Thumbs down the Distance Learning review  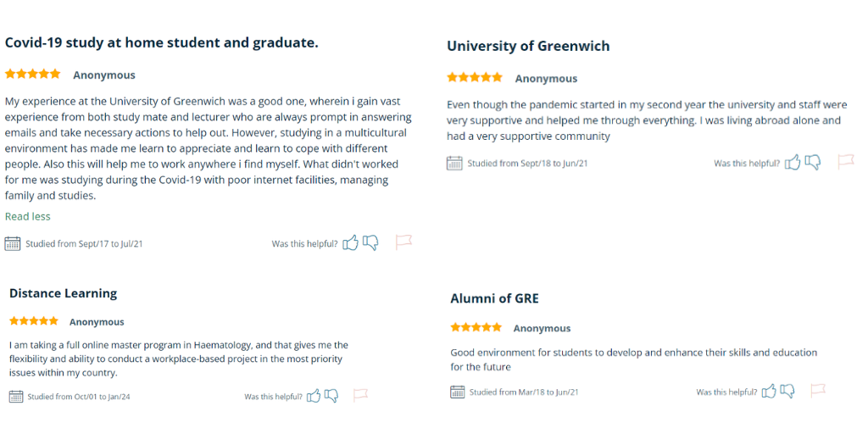(331, 396)
